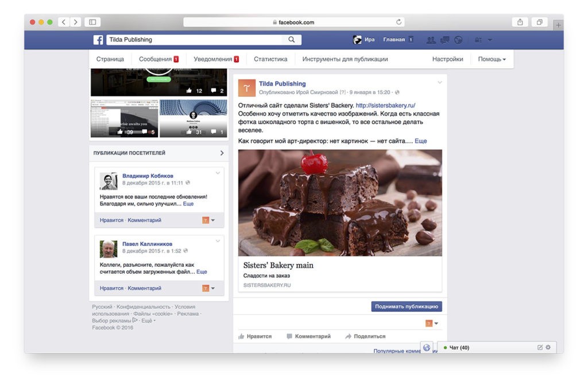Reload page with refresh icon
Image resolution: width=588 pixels, height=388 pixels.
(x=399, y=22)
